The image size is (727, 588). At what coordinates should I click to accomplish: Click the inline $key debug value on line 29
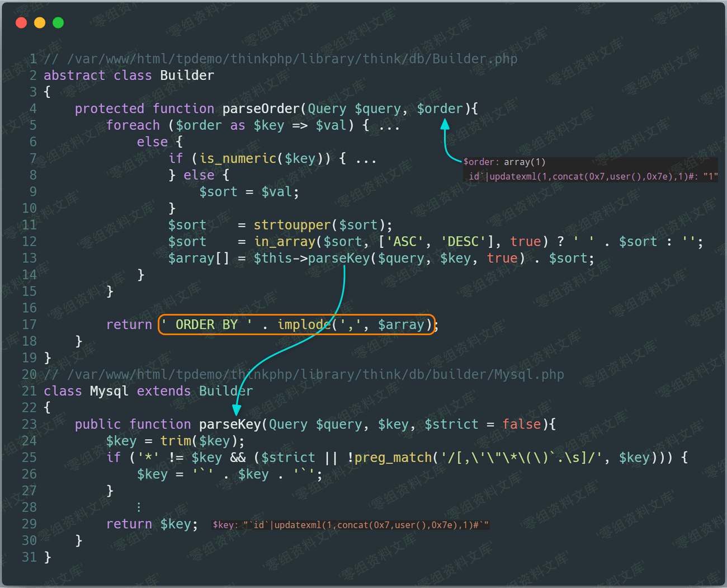click(x=351, y=525)
